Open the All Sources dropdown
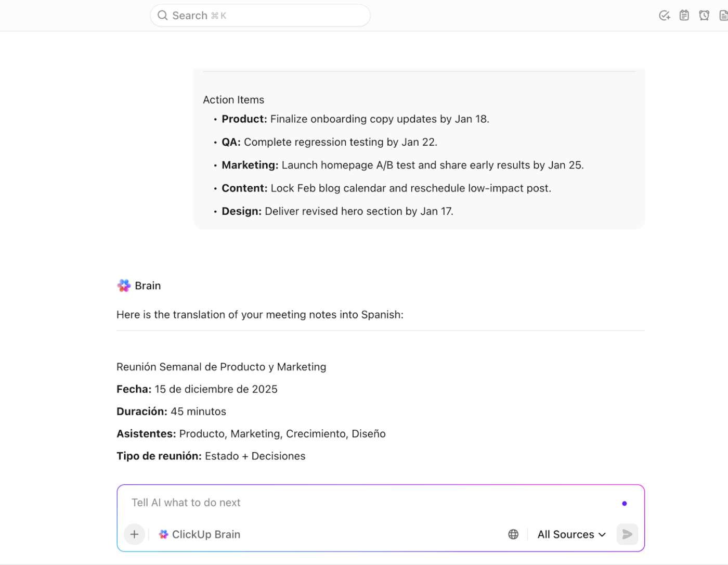This screenshot has height=565, width=728. click(x=570, y=534)
